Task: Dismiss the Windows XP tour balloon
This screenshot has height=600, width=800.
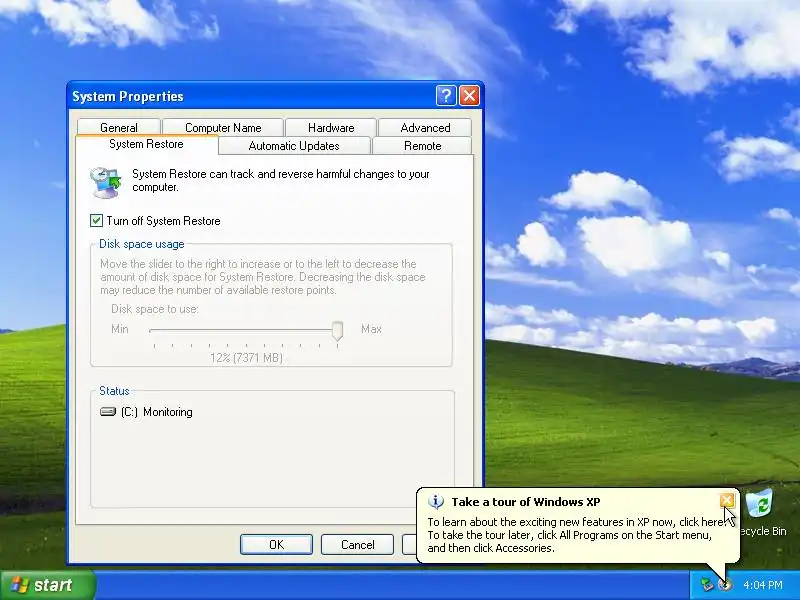Action: 727,500
